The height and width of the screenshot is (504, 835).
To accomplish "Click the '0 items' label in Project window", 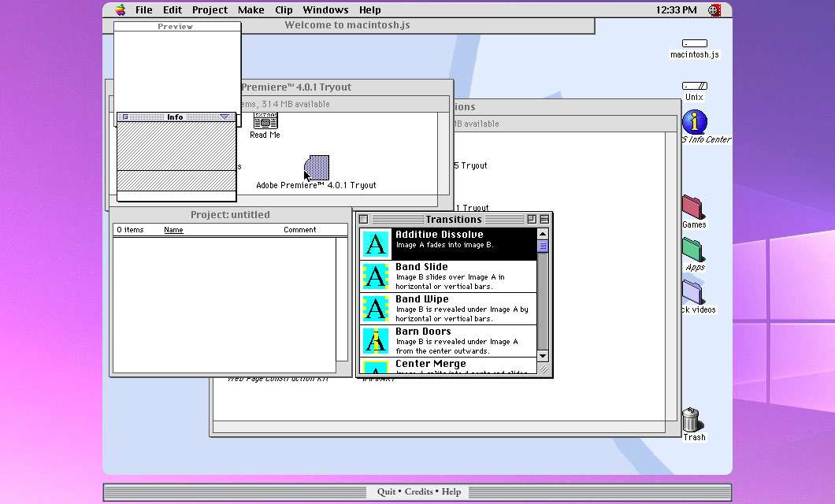I will 130,230.
